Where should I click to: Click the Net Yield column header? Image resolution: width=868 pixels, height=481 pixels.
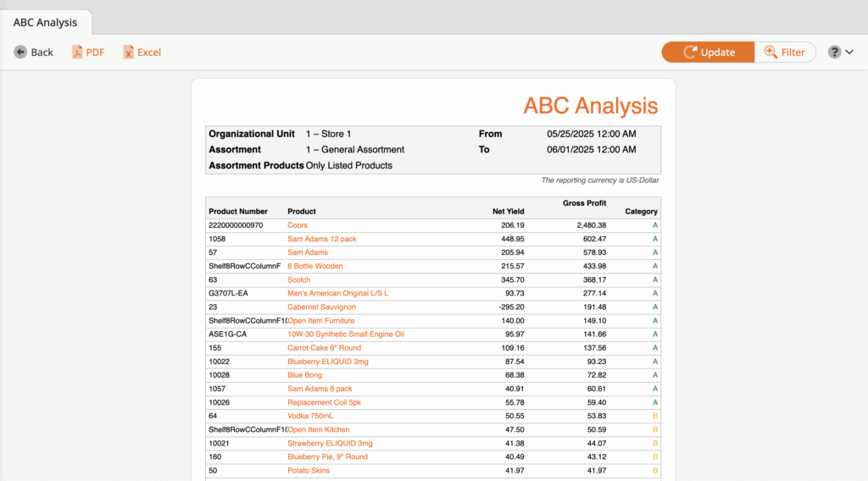[509, 211]
